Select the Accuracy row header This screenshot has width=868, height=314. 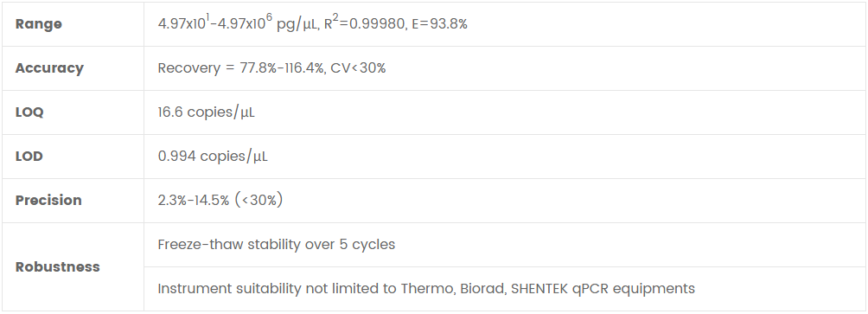(49, 68)
